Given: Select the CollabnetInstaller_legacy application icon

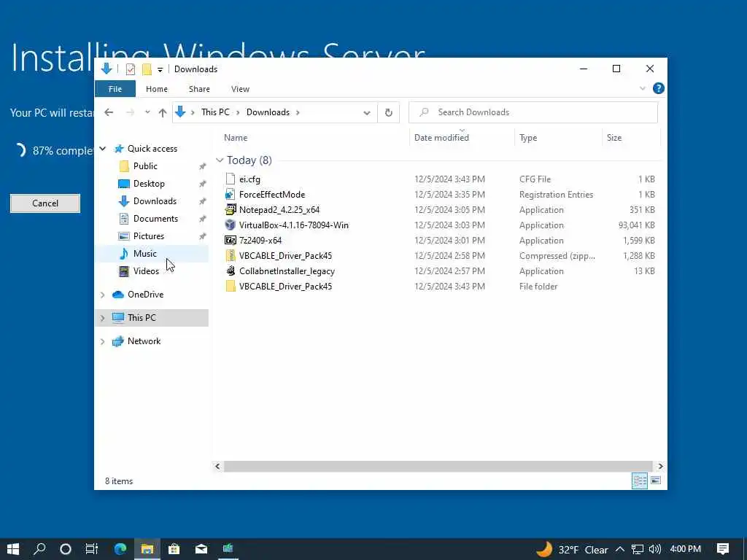Looking at the screenshot, I should (x=231, y=271).
